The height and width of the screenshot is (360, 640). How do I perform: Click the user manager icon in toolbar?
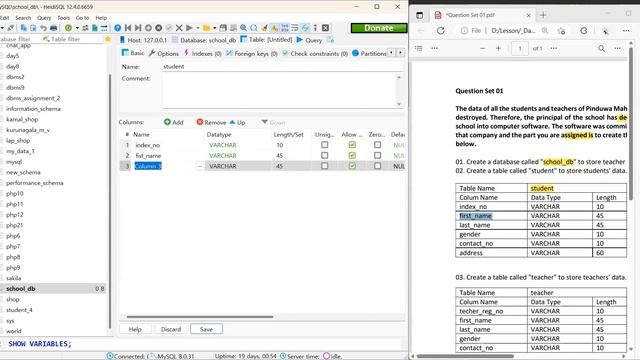[85, 28]
